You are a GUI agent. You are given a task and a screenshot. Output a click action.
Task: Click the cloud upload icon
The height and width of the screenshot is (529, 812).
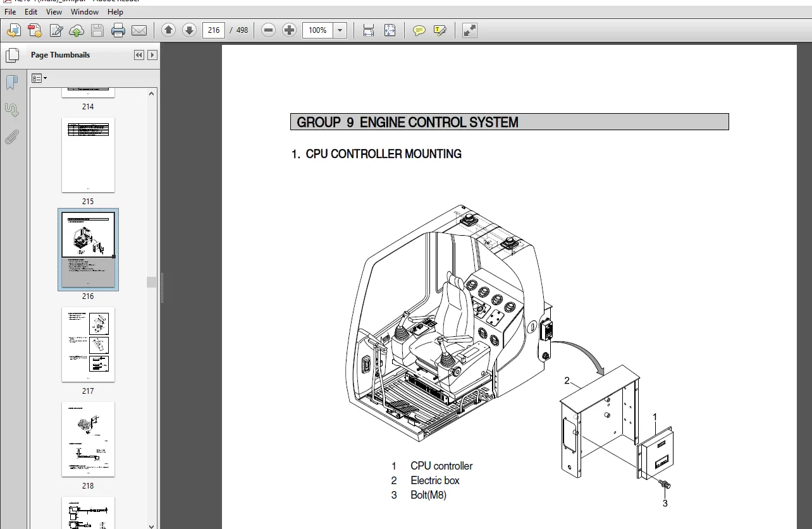point(77,30)
